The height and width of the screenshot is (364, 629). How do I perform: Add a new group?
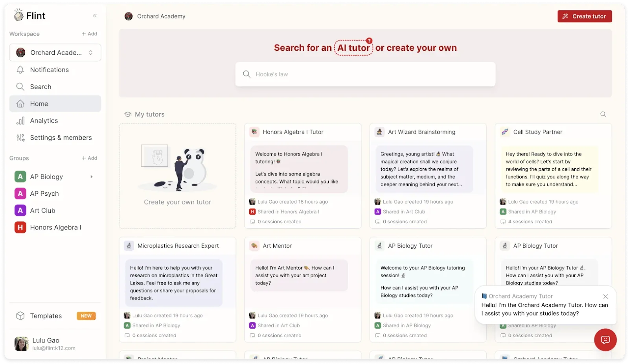point(89,158)
